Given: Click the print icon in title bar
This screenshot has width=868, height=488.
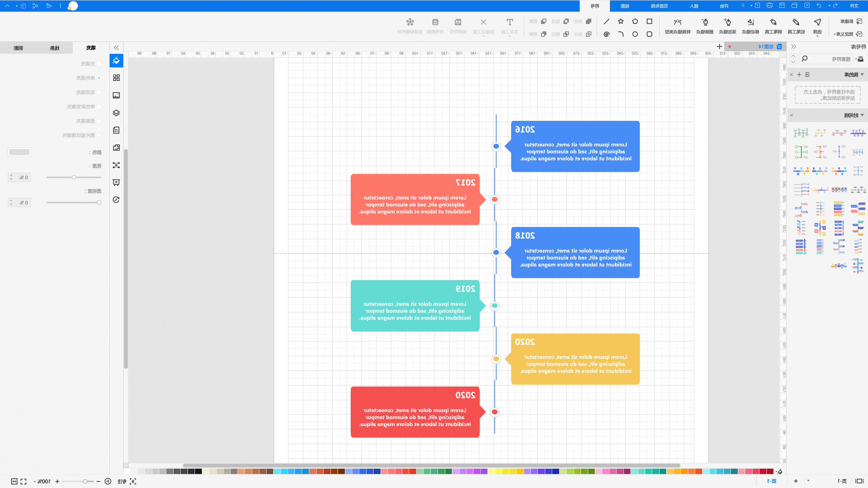Looking at the screenshot, I should pyautogui.click(x=769, y=5).
